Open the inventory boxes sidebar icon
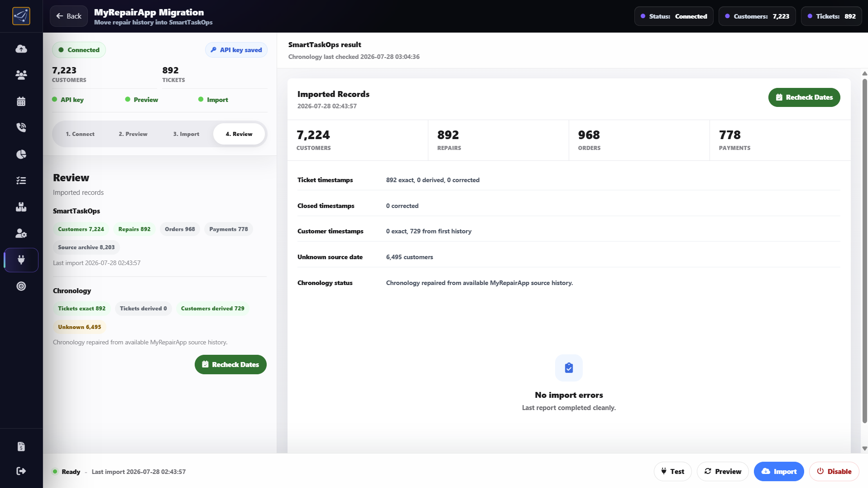The width and height of the screenshot is (868, 488). tap(21, 207)
